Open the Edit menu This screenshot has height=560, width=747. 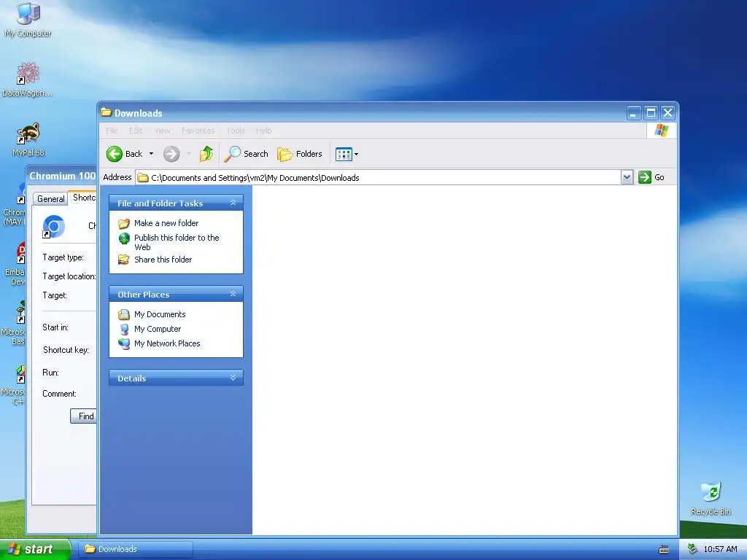click(136, 131)
